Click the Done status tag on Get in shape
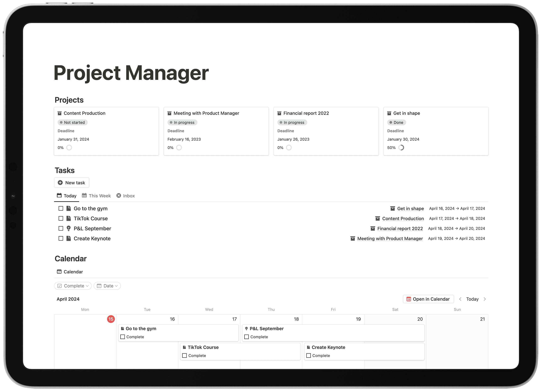This screenshot has height=392, width=542. click(396, 122)
